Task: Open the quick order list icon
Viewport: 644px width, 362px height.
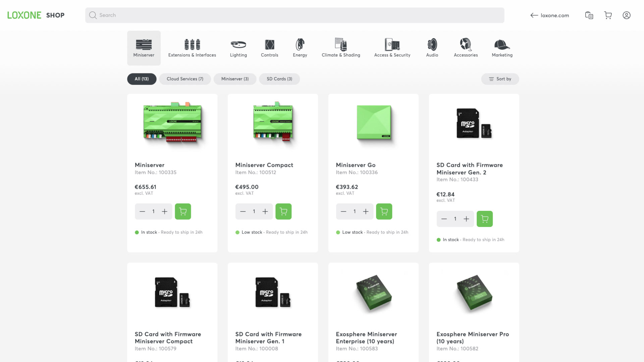Action: pos(589,15)
